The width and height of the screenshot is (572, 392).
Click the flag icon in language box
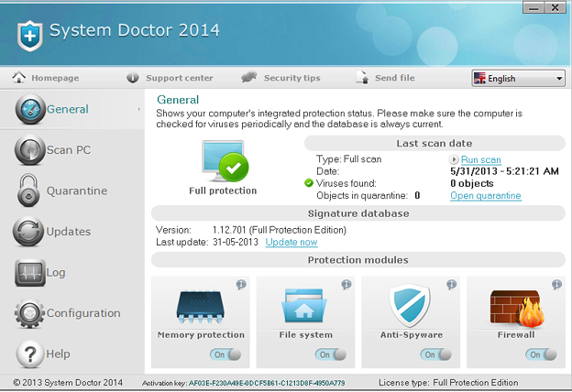479,78
